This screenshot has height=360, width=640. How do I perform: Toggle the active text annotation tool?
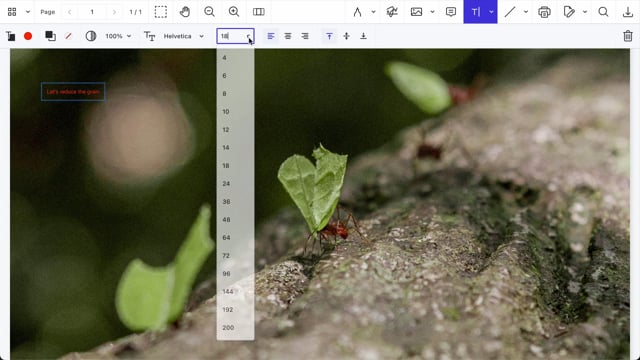click(x=476, y=12)
